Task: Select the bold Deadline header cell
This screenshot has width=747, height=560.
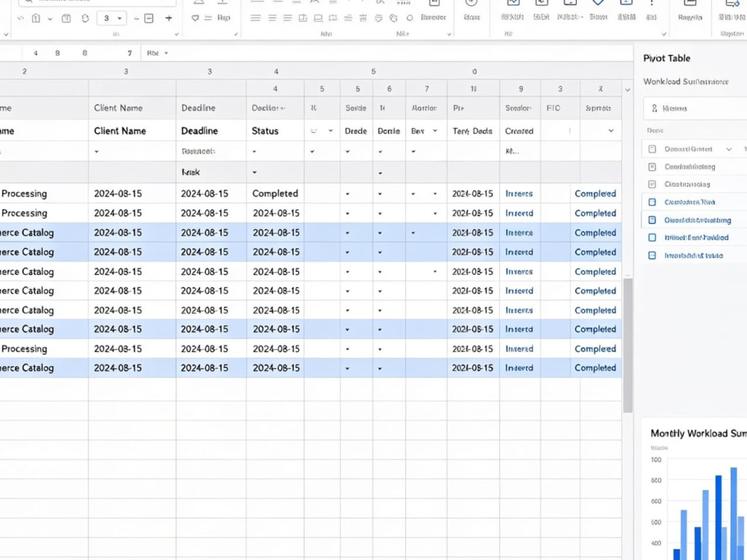Action: 211,131
